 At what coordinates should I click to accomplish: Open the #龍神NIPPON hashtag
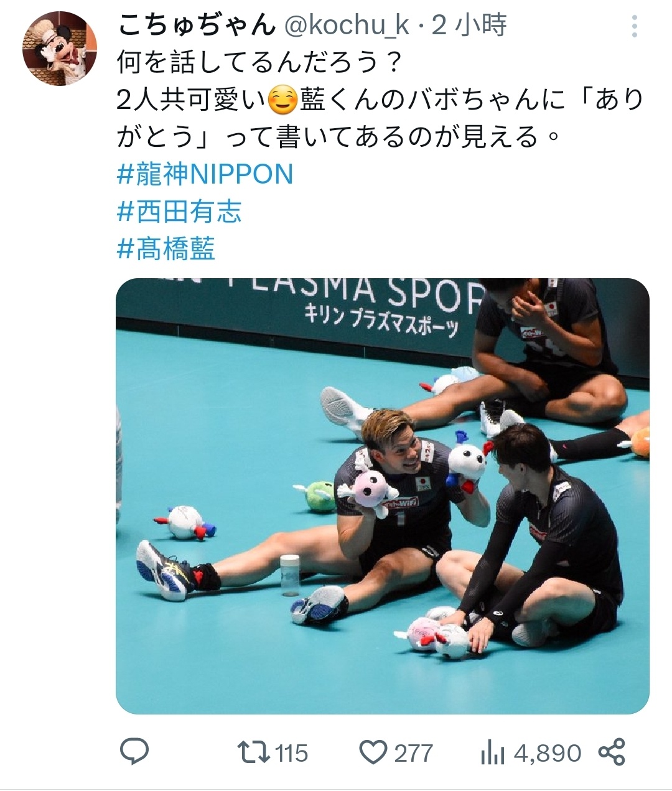tap(205, 174)
